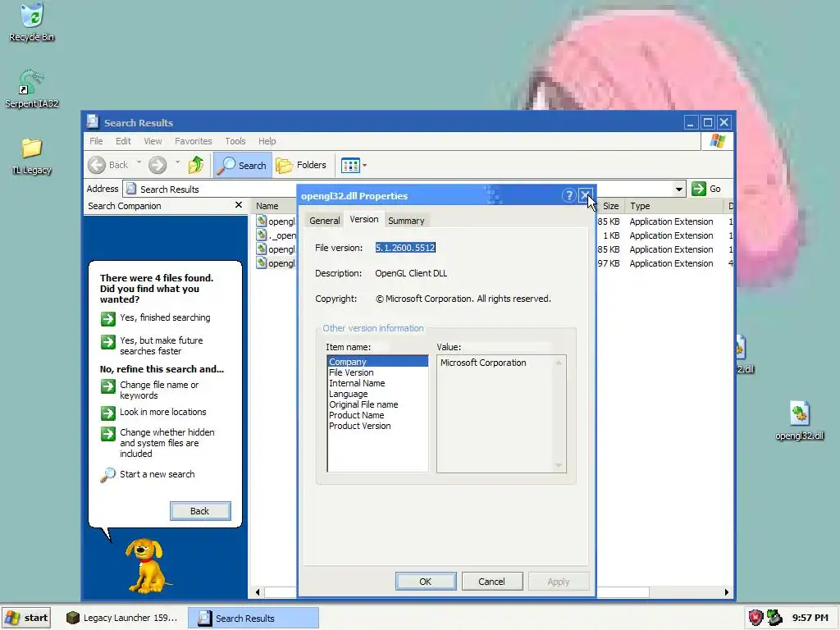Click the Microsoft Corporation value box
Screen dimensions: 840x630
(x=501, y=413)
